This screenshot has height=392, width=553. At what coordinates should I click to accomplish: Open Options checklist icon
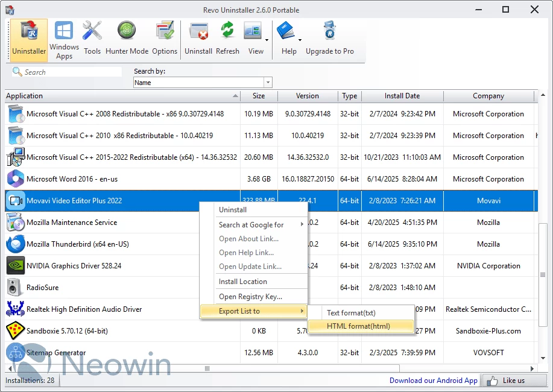165,30
